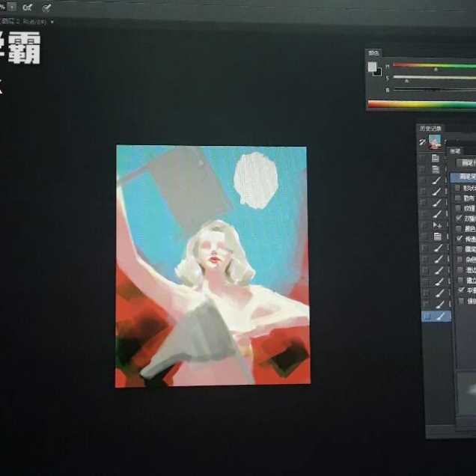476x476 pixels.
Task: Toggle the pen pressure size icon in options bar
Action: point(46,8)
